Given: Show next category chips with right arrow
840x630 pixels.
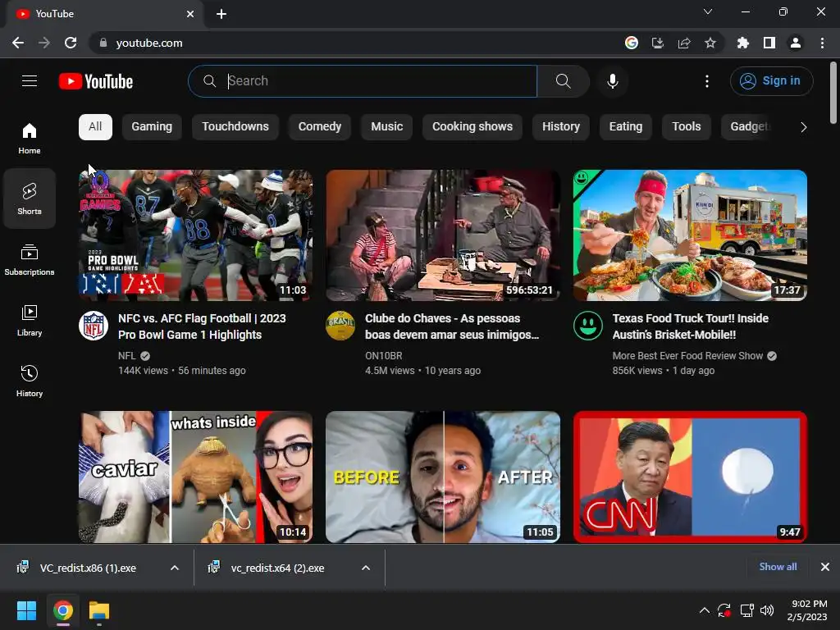Looking at the screenshot, I should 804,127.
